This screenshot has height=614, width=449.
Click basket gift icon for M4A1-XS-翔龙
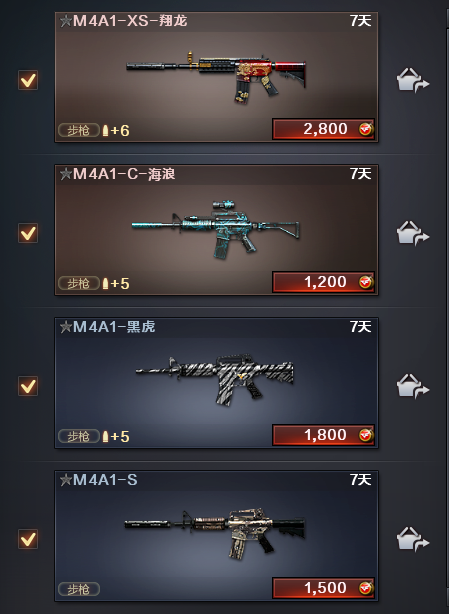point(413,80)
